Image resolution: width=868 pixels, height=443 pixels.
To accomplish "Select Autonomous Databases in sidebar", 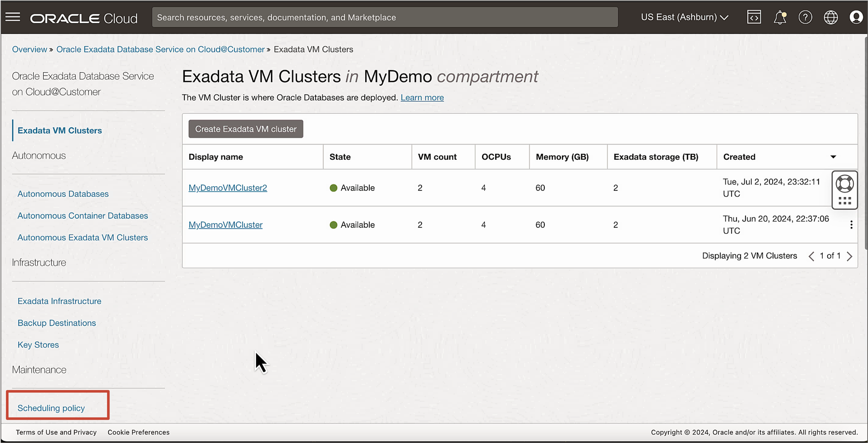I will pyautogui.click(x=63, y=194).
